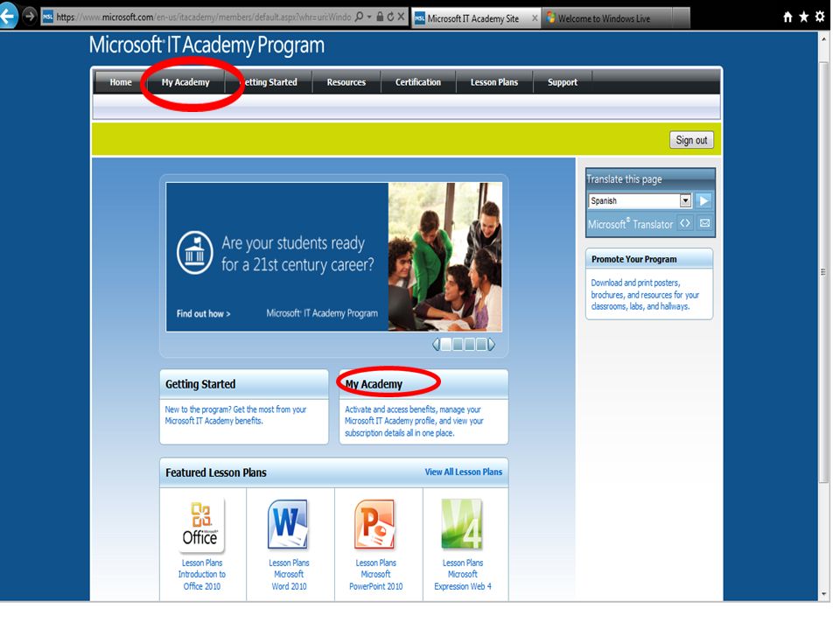Click the Translate this page heading
The image size is (840, 630).
click(624, 178)
